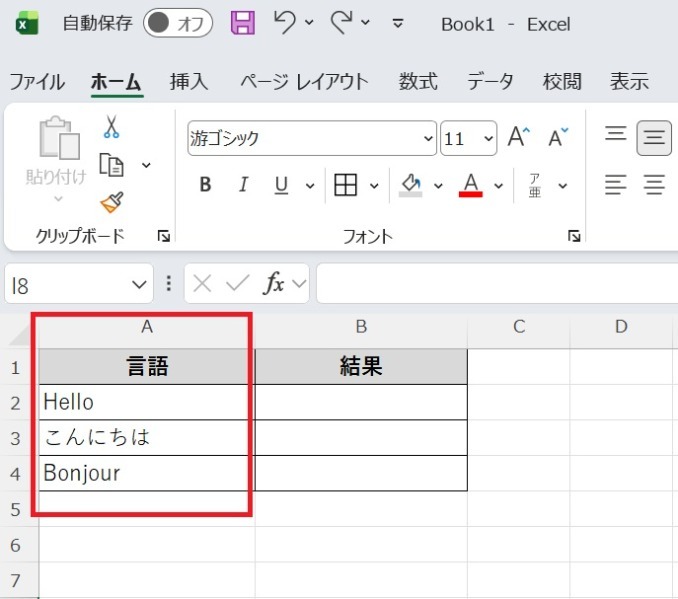678x599 pixels.
Task: Open phonetic guide dropdown arrow
Action: (x=563, y=186)
